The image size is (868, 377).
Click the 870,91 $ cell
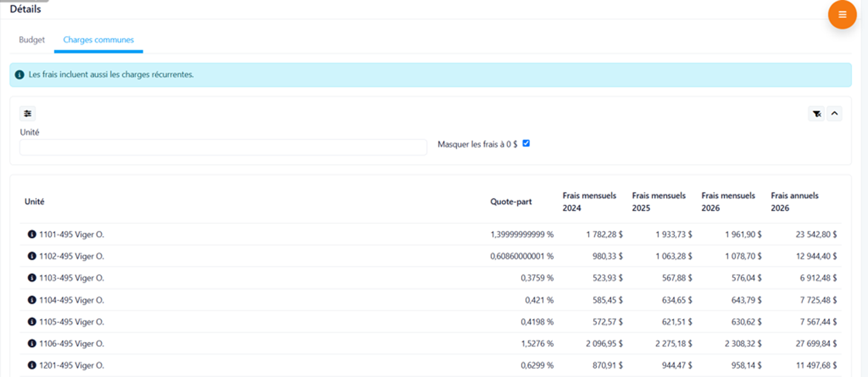(608, 365)
